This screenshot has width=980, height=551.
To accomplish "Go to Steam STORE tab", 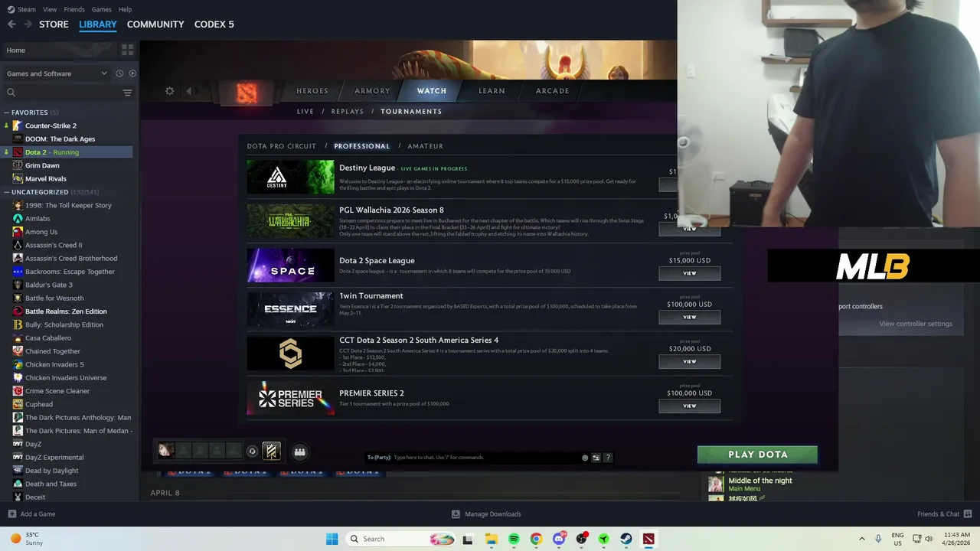I will [x=54, y=24].
